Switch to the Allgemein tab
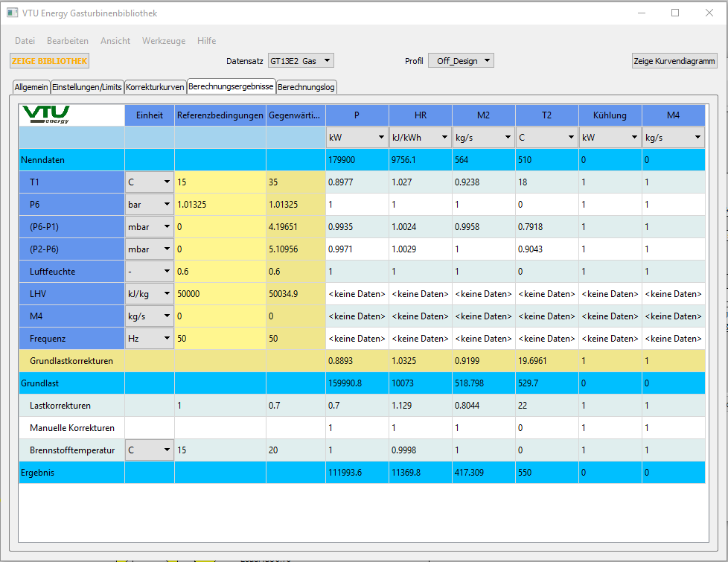728x562 pixels. [x=31, y=87]
